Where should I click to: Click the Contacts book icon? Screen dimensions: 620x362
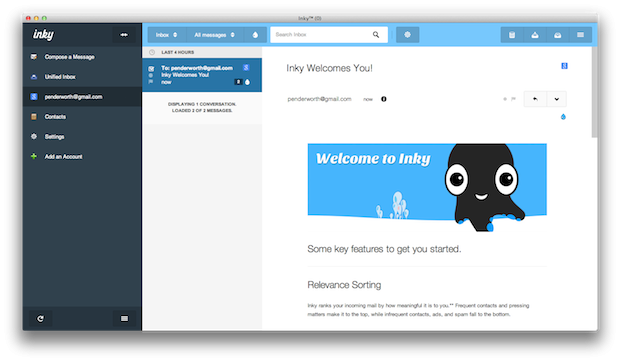pyautogui.click(x=34, y=117)
